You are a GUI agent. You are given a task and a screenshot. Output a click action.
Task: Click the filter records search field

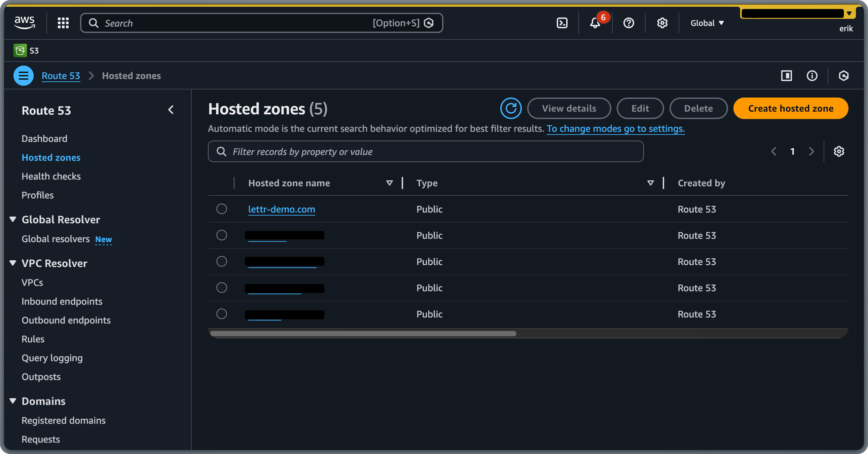(x=426, y=151)
